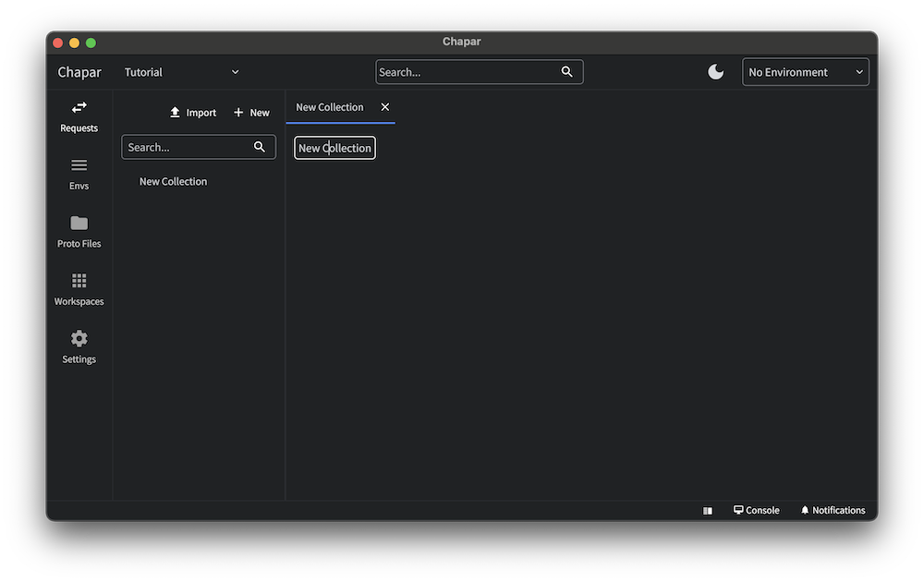Screen dimensions: 924x582
Task: Open Proto Files folder icon
Action: 79,224
